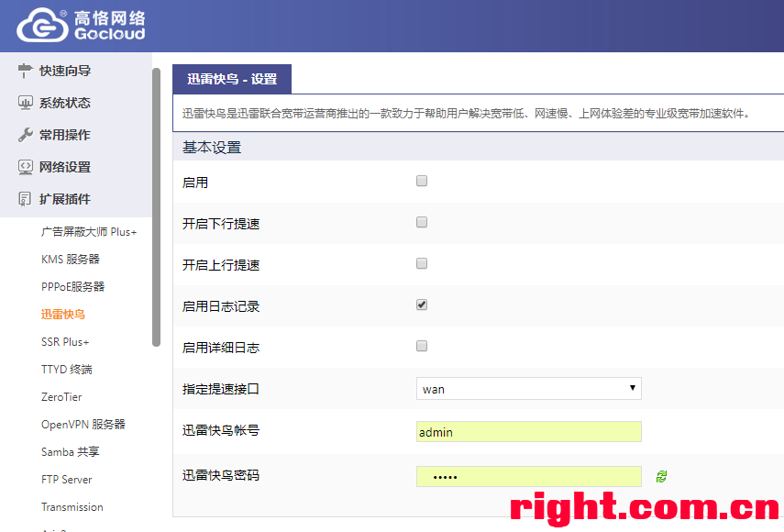Open the Transmission page

click(x=72, y=506)
